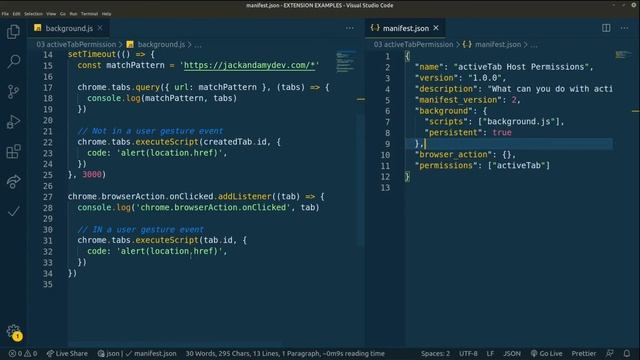Open the Help menu
Image resolution: width=640 pixels, height=360 pixels.
pos(107,14)
